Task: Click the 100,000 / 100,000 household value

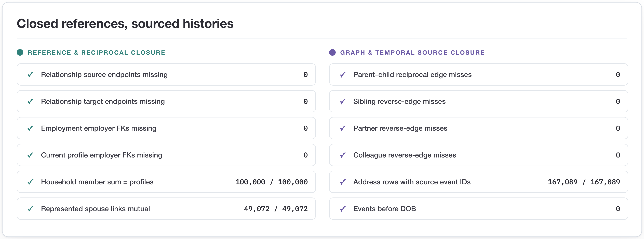Action: point(272,182)
